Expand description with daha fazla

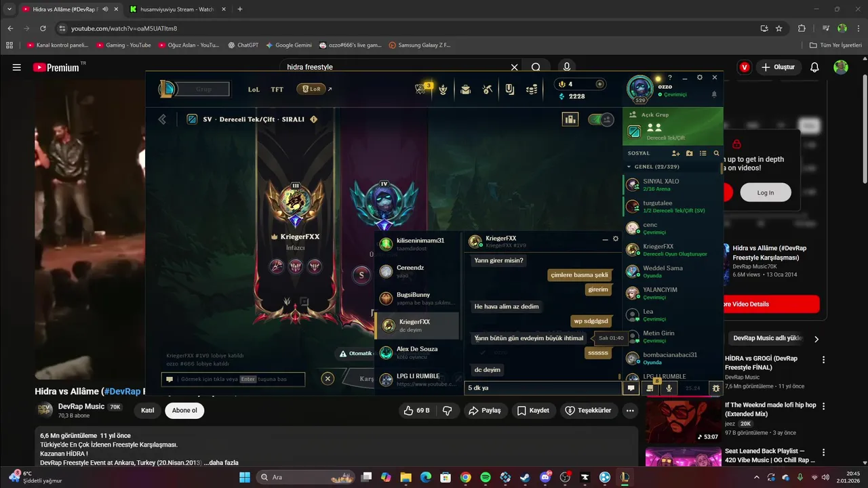click(221, 463)
